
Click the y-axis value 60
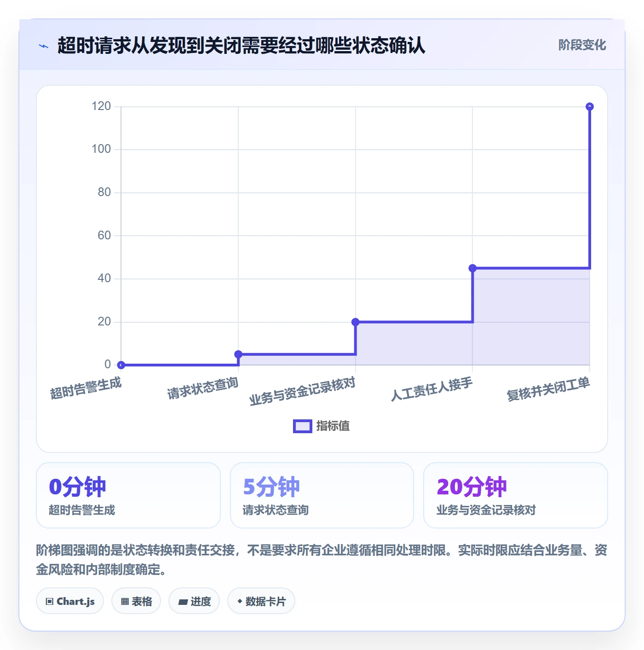[x=104, y=236]
